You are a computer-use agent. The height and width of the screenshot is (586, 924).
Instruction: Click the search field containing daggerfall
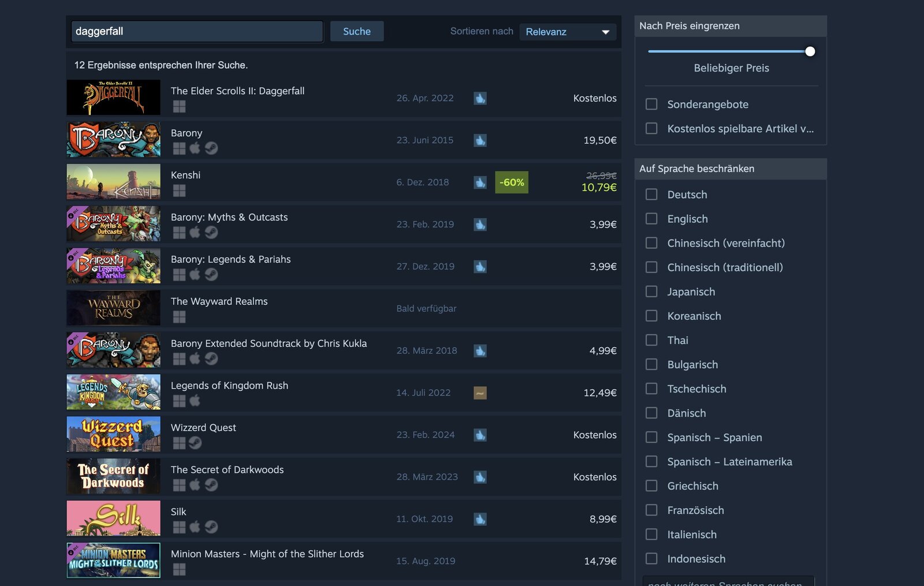pos(197,31)
